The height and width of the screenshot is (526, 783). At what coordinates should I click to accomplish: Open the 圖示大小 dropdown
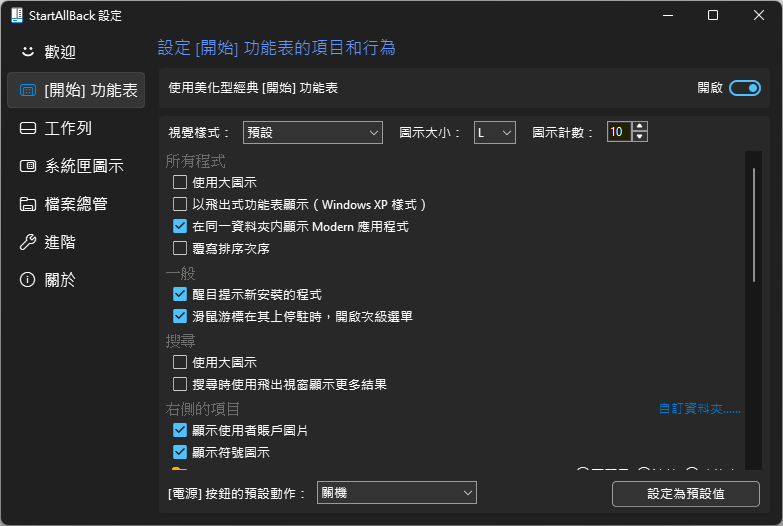click(494, 132)
